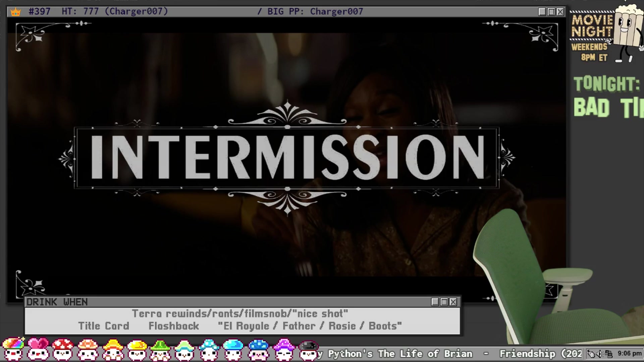Click the light-blue spotted pointed mushroom icon

pos(209,349)
